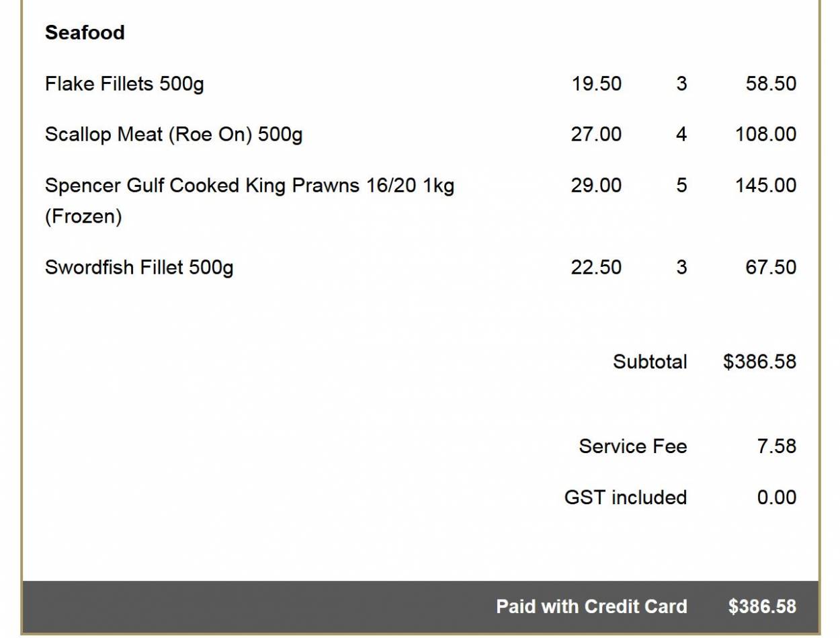Click the 58.50 line total for Flake Fillets
This screenshot has width=840, height=638.
(x=771, y=84)
